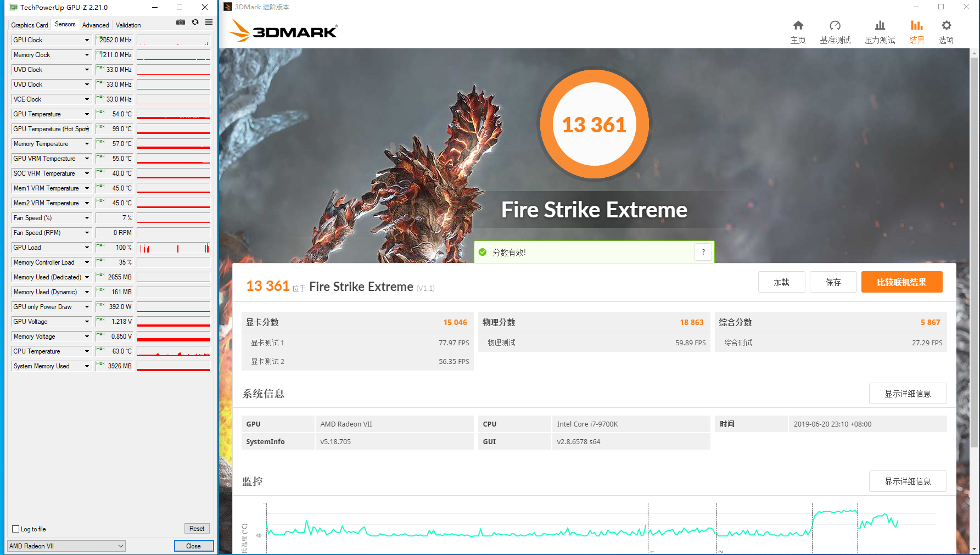Image resolution: width=980 pixels, height=555 pixels.
Task: Switch to the Sensors tab
Action: click(65, 24)
